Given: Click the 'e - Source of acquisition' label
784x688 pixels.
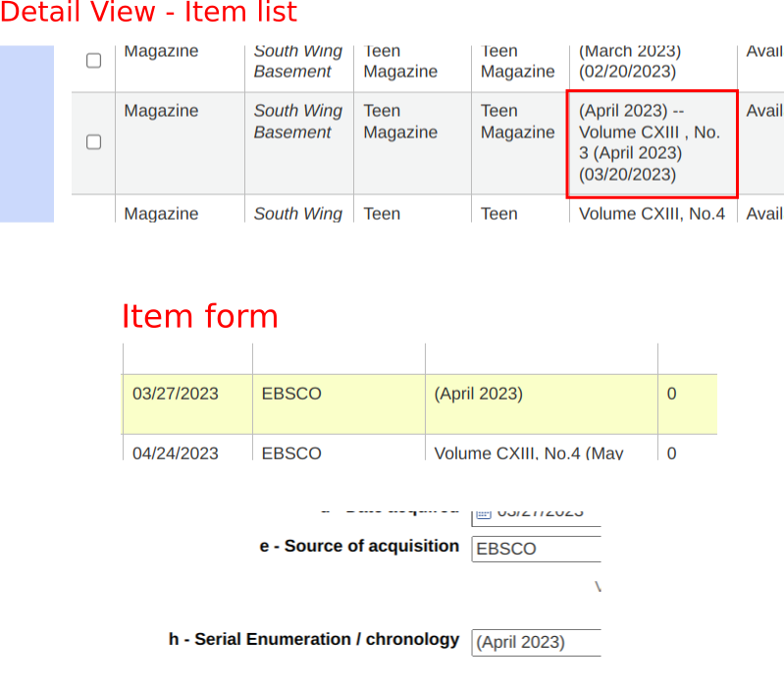Looking at the screenshot, I should 359,547.
